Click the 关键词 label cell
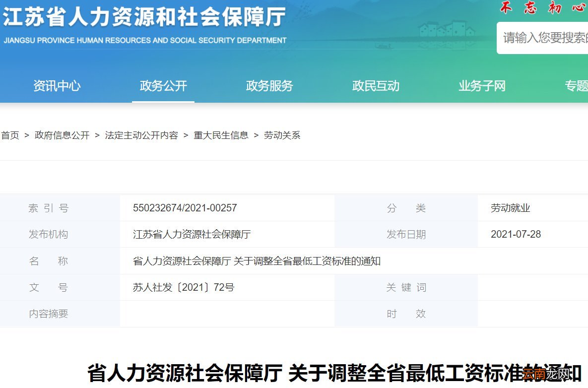 [x=406, y=287]
